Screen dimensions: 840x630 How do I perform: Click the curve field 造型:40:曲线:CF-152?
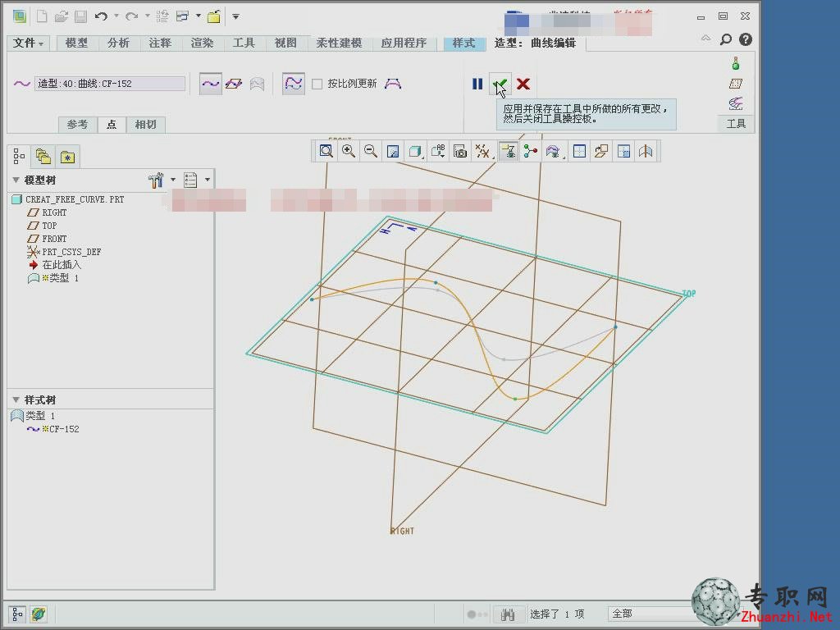point(110,84)
